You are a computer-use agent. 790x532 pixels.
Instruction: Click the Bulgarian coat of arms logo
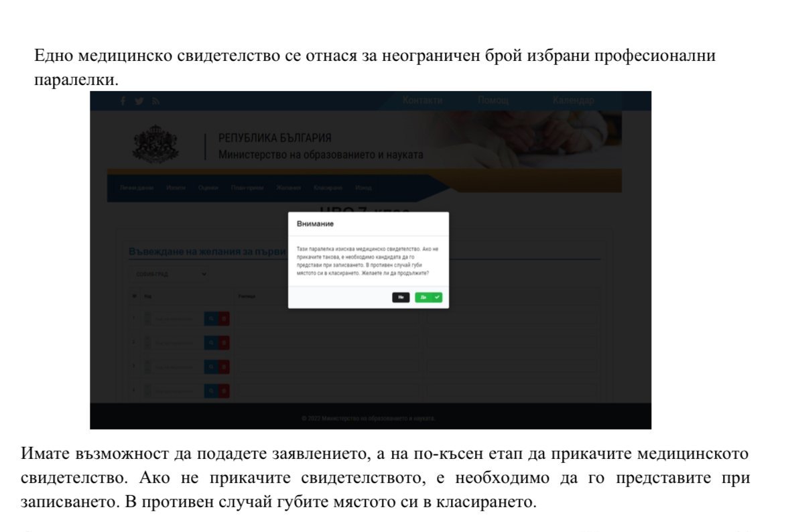click(x=157, y=143)
